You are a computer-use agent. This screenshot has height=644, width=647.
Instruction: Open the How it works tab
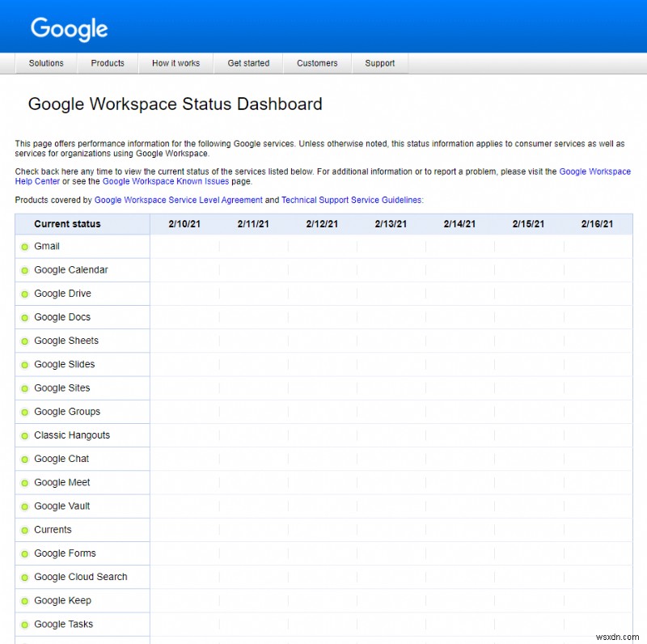[175, 63]
